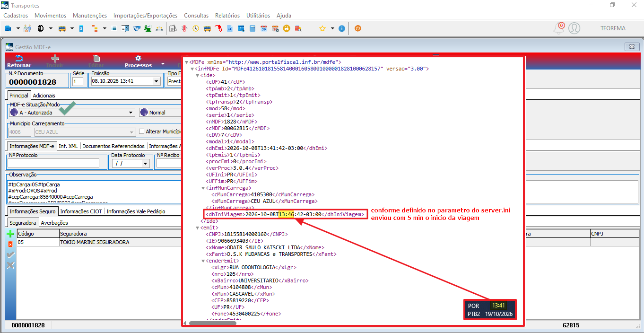Click the first yellow bus toolbar icon

click(x=62, y=28)
